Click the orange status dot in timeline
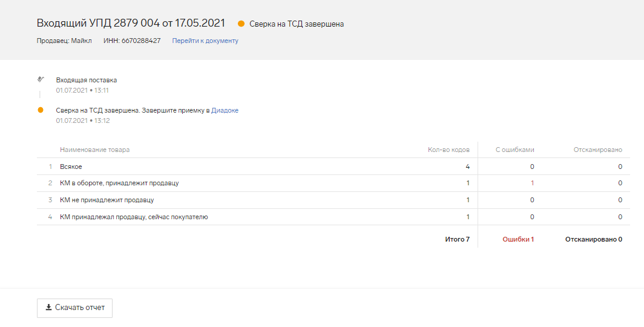The width and height of the screenshot is (644, 327). click(41, 110)
